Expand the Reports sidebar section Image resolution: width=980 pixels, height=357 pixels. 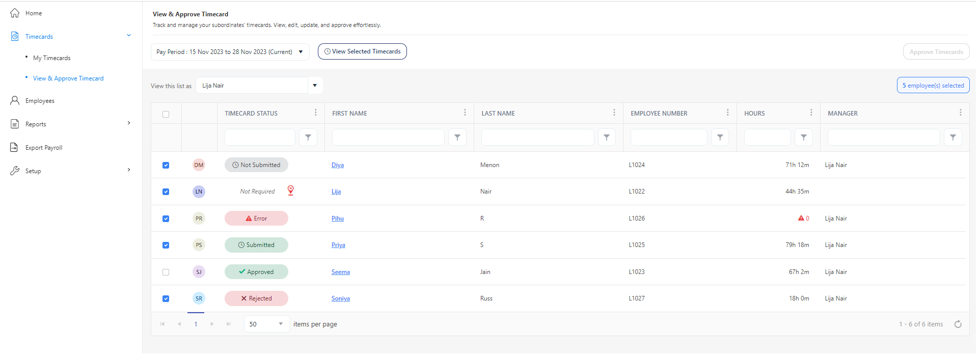(129, 123)
